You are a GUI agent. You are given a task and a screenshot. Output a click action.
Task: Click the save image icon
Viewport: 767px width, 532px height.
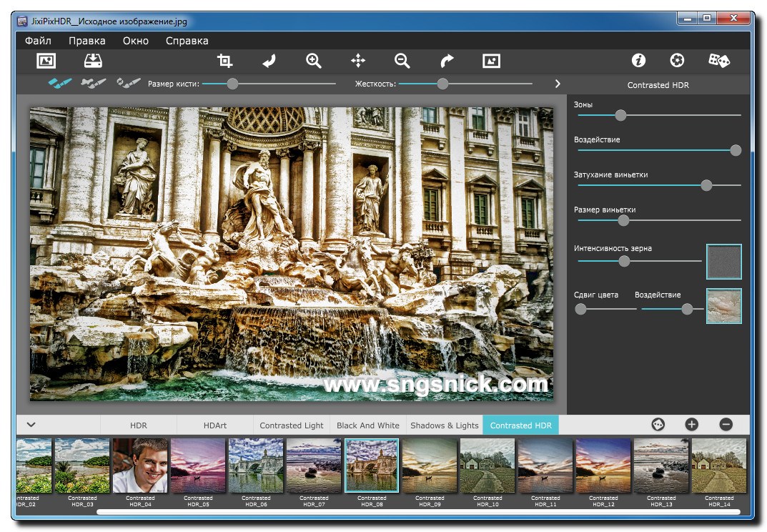point(93,61)
